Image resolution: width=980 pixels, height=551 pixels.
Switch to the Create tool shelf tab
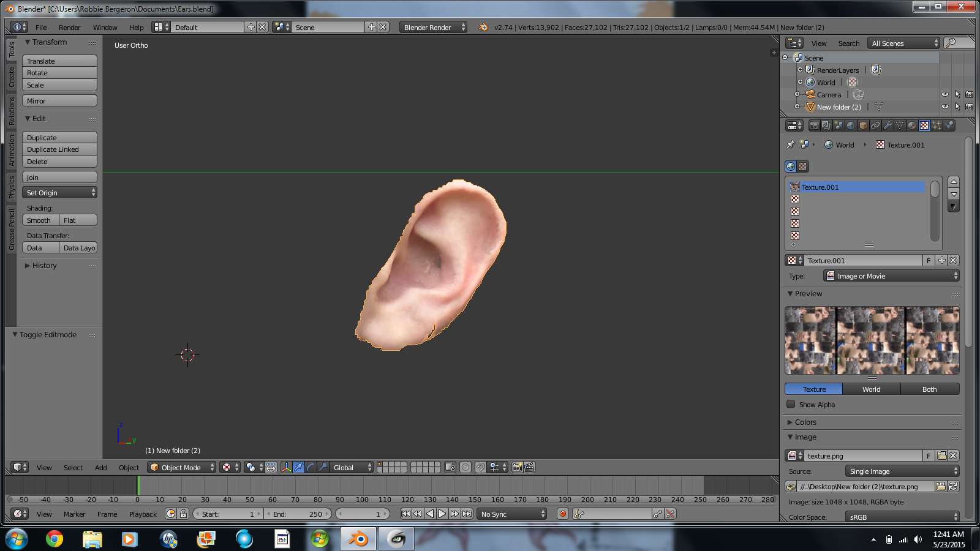12,77
